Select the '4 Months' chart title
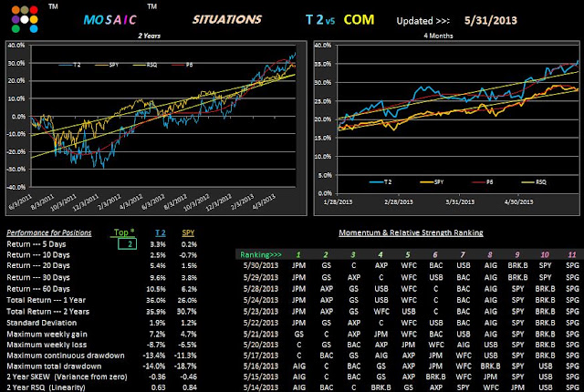Screen dimensions: 584x392 coord(438,36)
